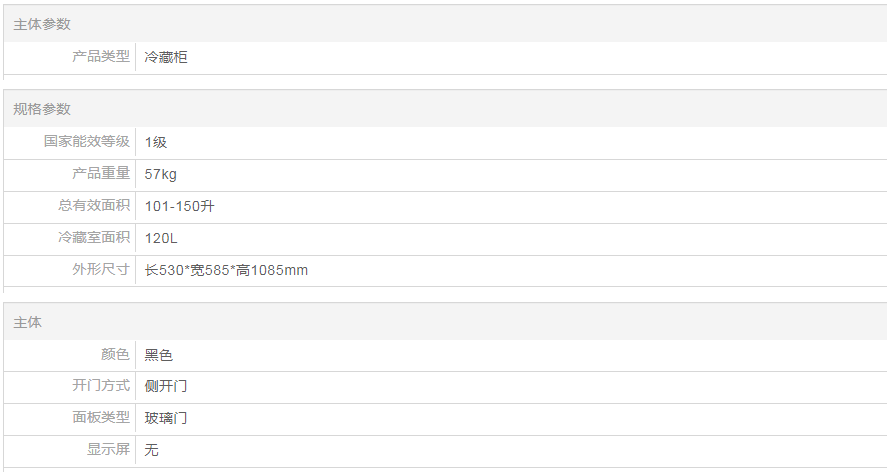This screenshot has width=892, height=472.
Task: Click the 规格参数 section header
Action: point(42,109)
